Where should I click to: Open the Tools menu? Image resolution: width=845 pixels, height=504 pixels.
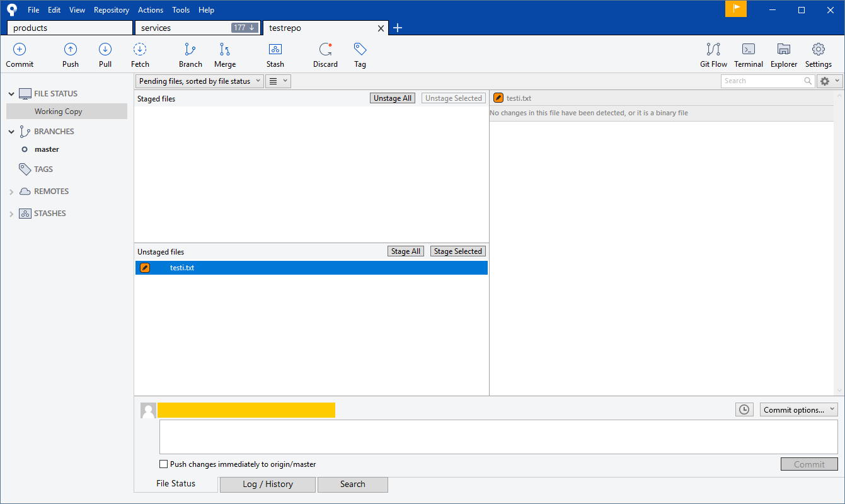click(x=181, y=9)
